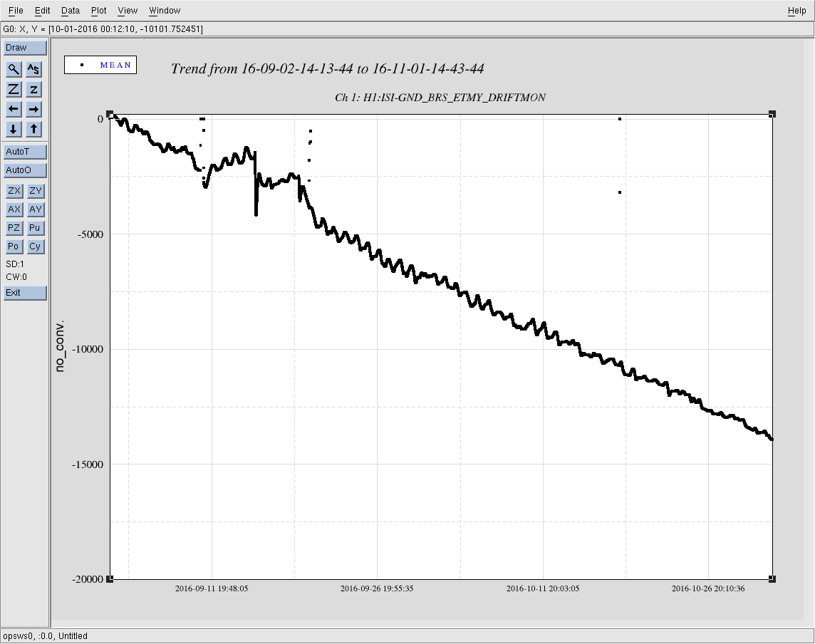Click the ZX zoom X-axis button

tap(14, 191)
